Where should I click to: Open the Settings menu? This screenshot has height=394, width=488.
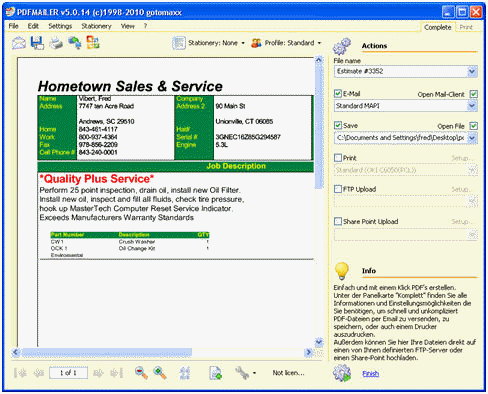click(60, 26)
